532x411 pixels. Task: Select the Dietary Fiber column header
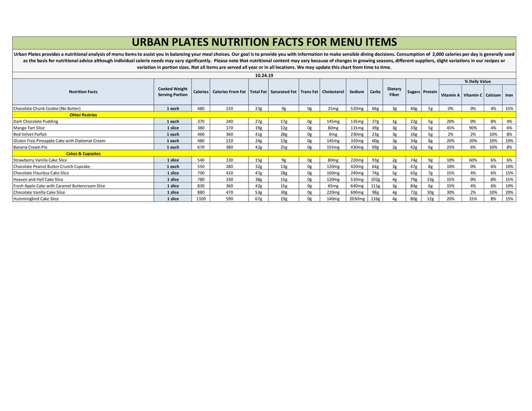click(x=394, y=92)
